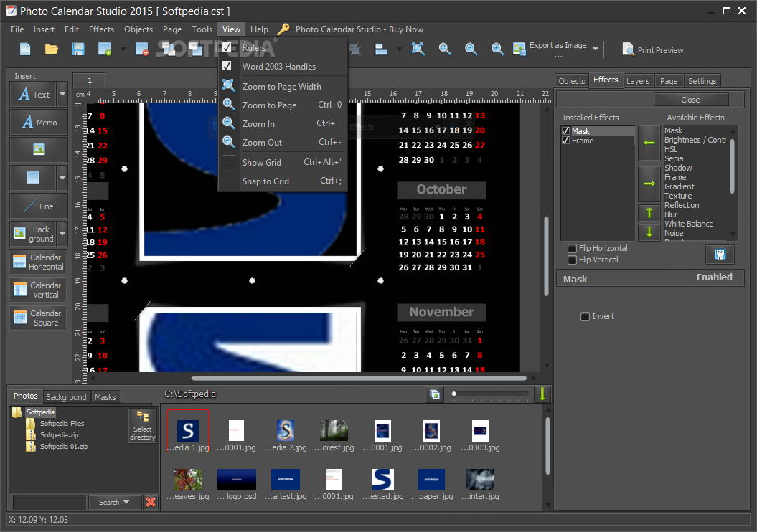Insert a Memo text object

(39, 122)
